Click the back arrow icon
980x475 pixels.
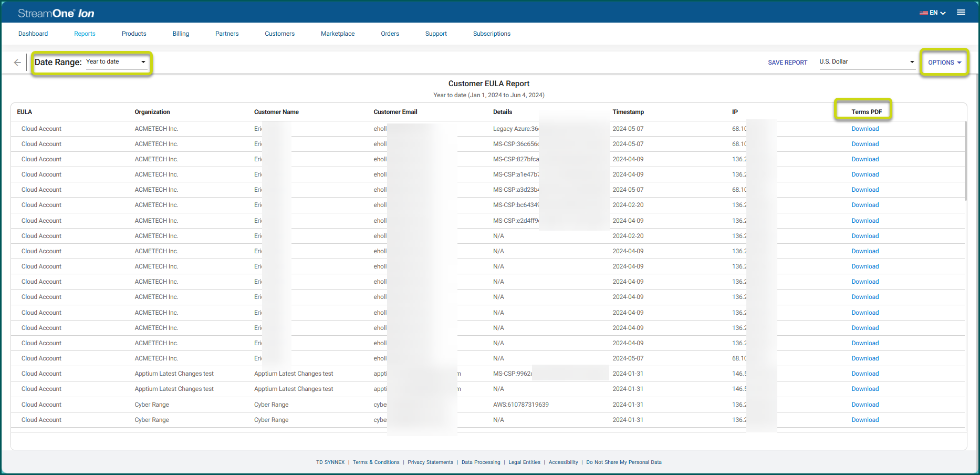[x=17, y=63]
